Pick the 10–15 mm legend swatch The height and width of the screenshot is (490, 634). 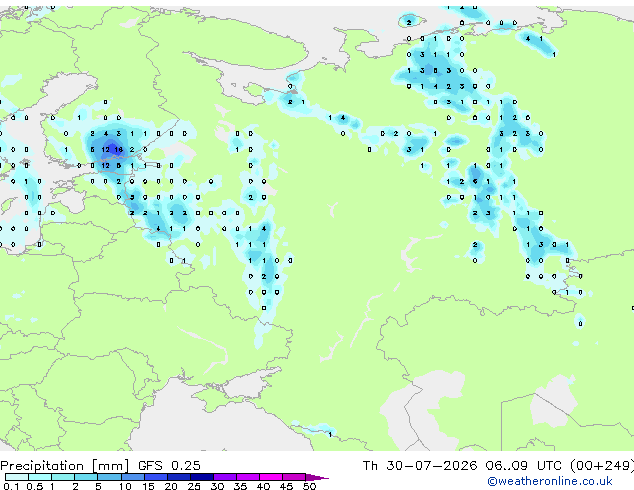(x=132, y=477)
